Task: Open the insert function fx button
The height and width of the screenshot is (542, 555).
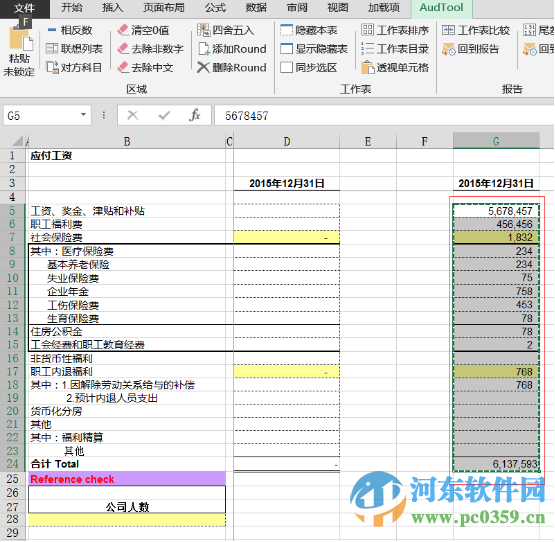Action: [195, 115]
